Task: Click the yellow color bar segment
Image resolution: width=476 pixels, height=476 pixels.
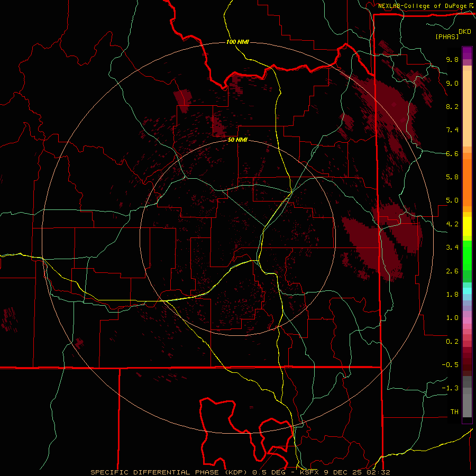Action: (467, 226)
